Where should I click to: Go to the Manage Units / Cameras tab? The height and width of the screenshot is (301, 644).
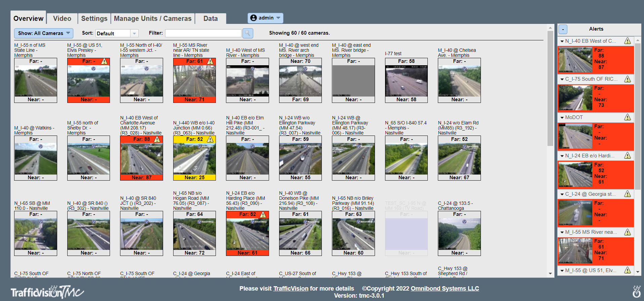pos(153,18)
